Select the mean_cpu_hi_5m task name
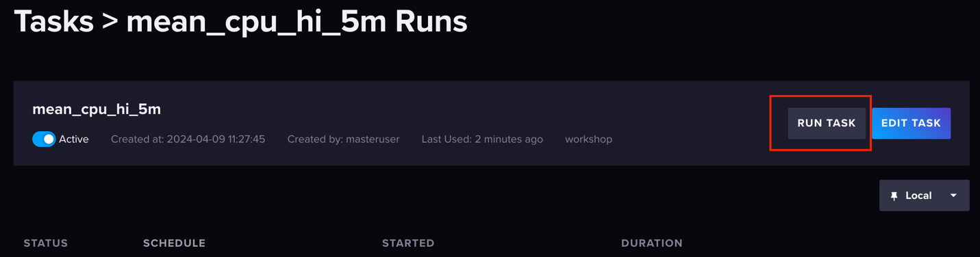The width and height of the screenshot is (980, 257). 97,109
